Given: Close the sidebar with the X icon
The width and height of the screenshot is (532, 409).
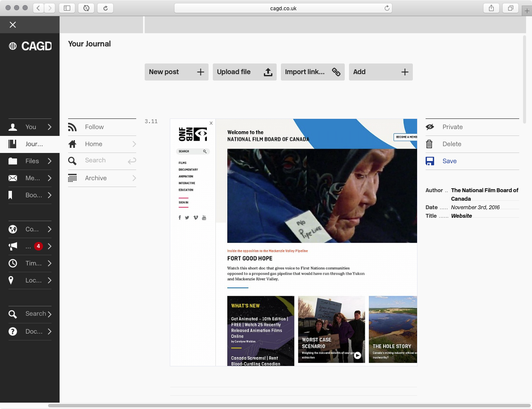Looking at the screenshot, I should (13, 25).
